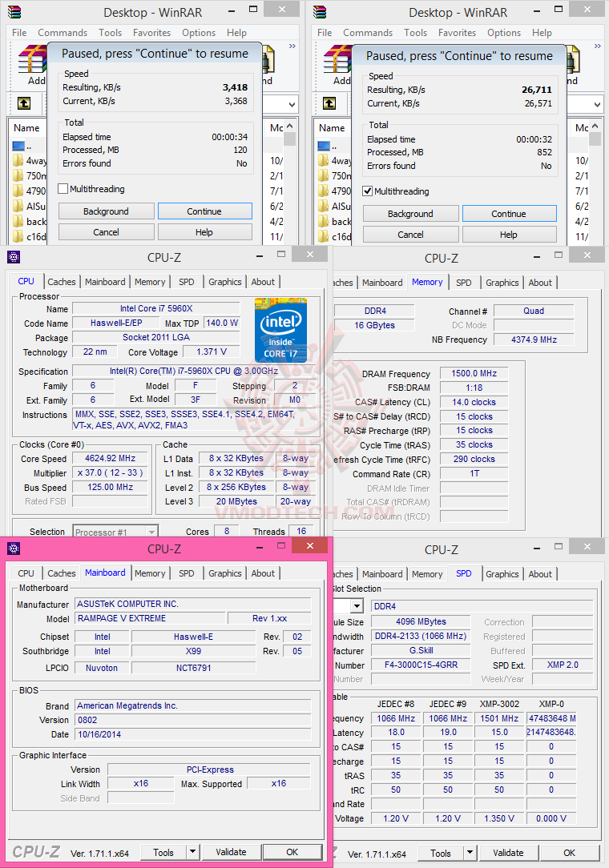Click the Intel Core i7 logo
The height and width of the screenshot is (868, 609).
click(x=280, y=330)
